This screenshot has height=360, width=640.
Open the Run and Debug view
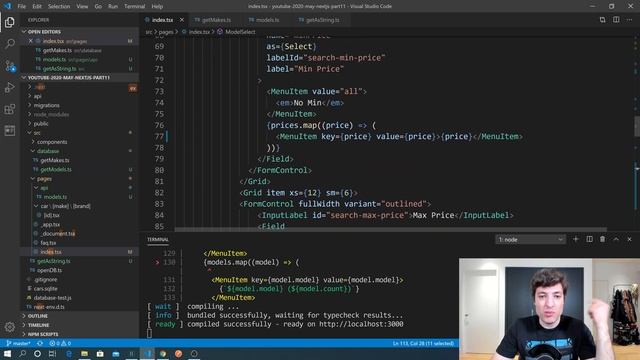(x=10, y=87)
